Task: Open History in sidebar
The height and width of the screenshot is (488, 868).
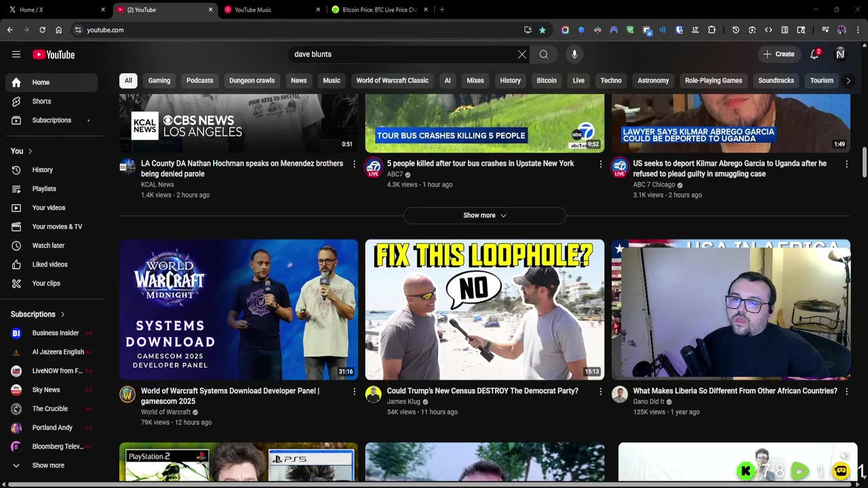Action: click(x=52, y=170)
